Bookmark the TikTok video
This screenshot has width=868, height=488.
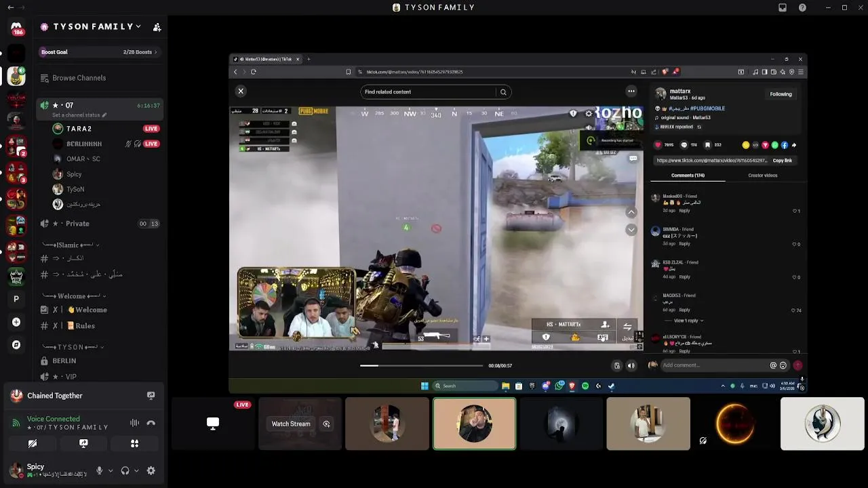tap(707, 145)
